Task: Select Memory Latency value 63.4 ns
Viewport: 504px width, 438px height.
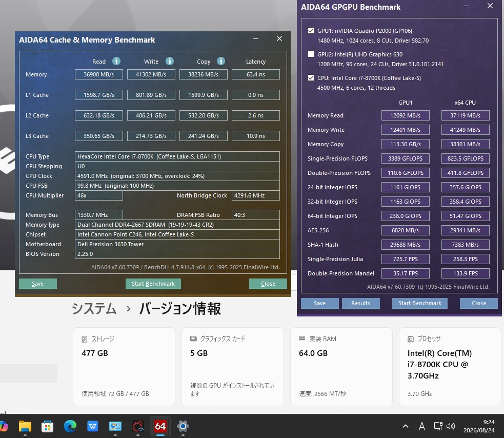Action: (x=256, y=74)
